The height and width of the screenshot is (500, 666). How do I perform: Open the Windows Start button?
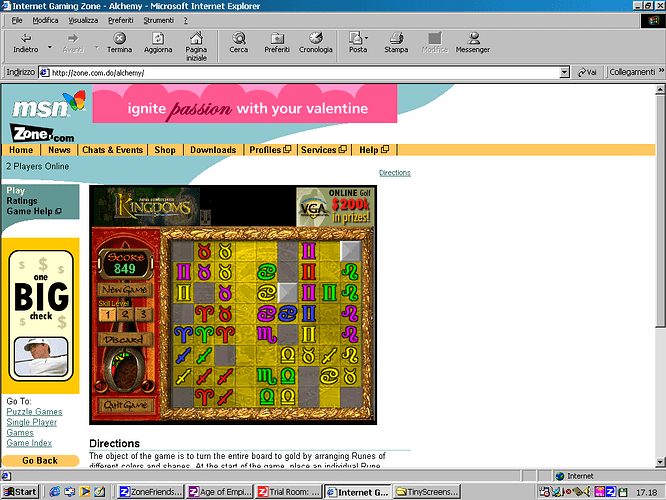point(20,492)
